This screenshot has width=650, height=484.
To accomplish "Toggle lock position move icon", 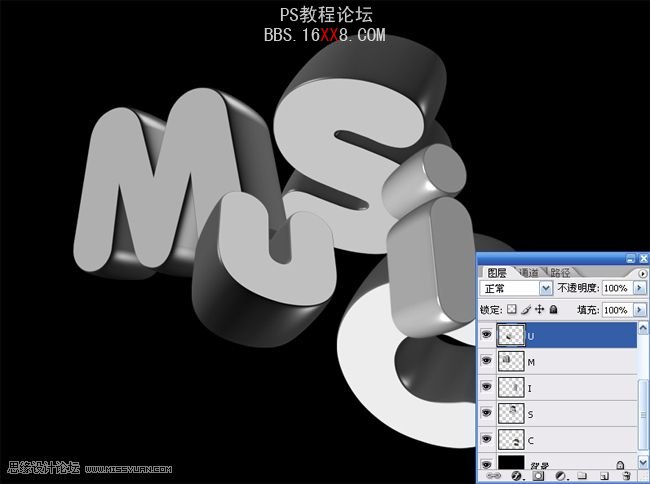I will coord(540,311).
